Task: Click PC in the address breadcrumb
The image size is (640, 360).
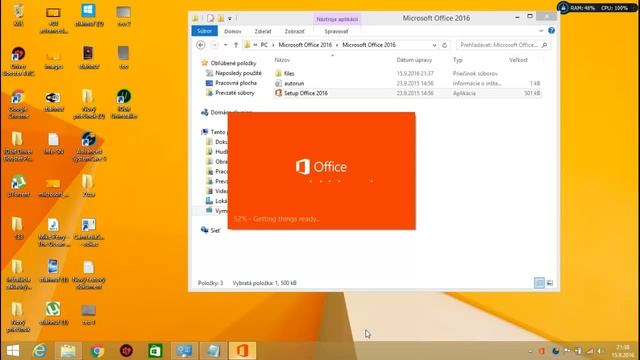Action: [x=264, y=45]
